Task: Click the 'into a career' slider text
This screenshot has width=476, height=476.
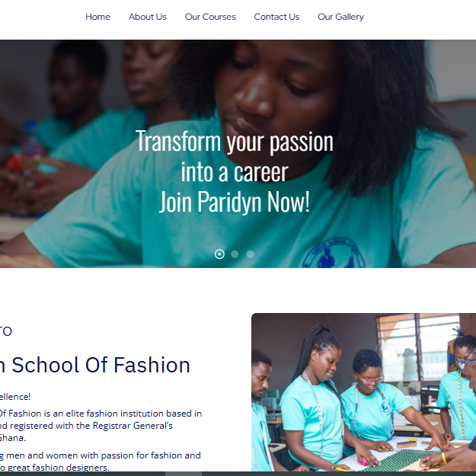Action: tap(235, 171)
